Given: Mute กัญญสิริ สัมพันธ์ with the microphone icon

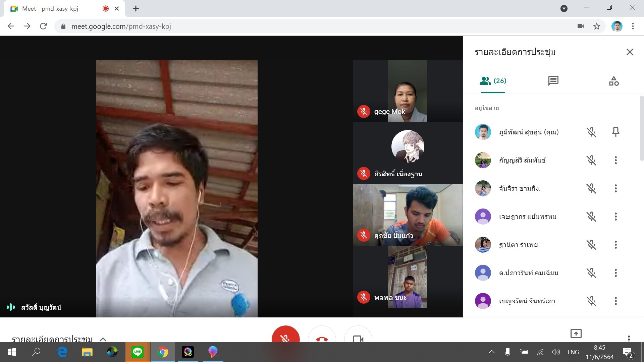Looking at the screenshot, I should click(591, 160).
